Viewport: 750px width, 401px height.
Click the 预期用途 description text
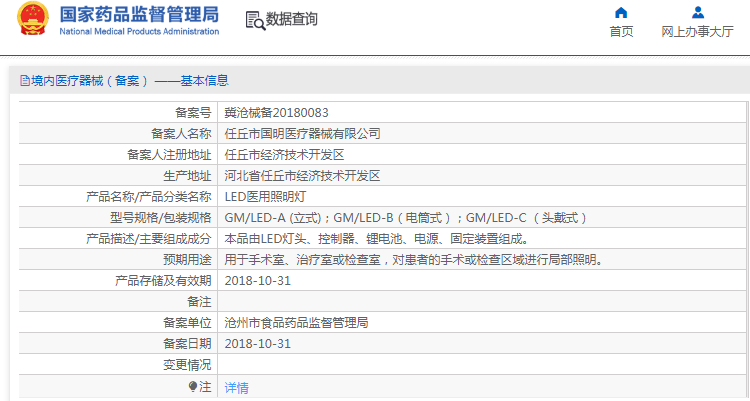(x=413, y=260)
